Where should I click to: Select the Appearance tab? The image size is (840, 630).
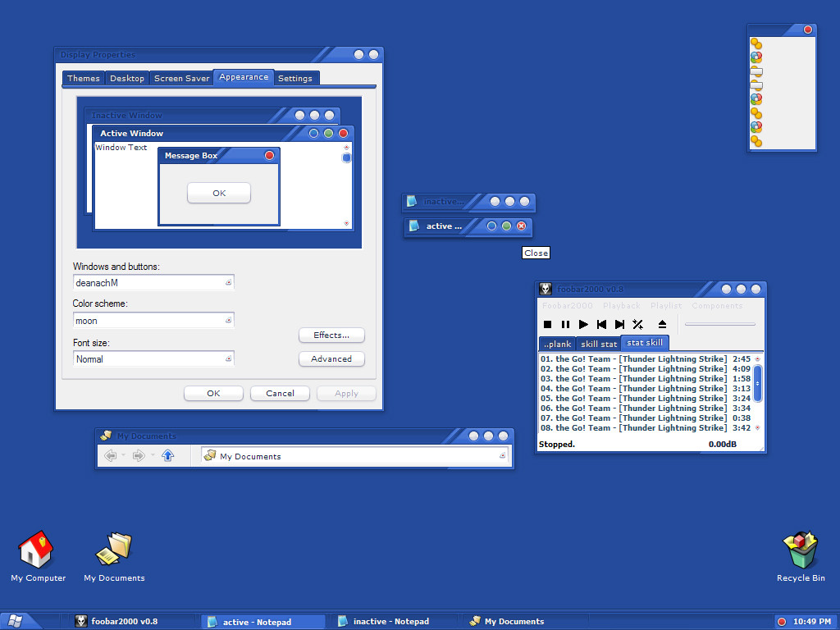(244, 77)
